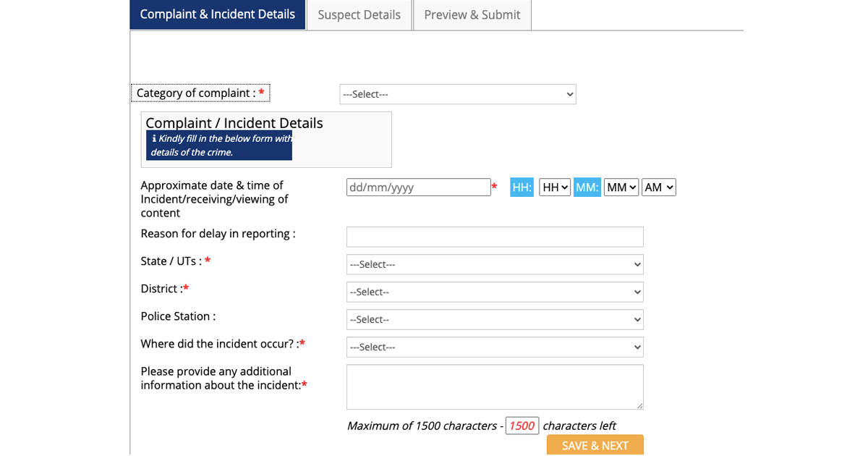
Task: Open the Police Station dropdown
Action: [495, 319]
